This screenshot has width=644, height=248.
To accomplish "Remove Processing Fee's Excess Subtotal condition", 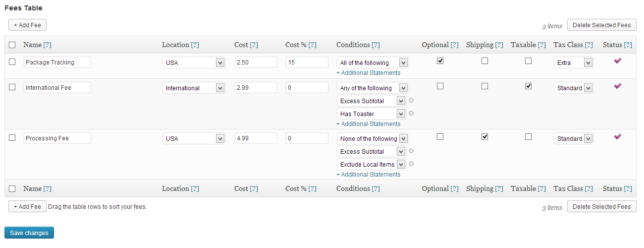I will (411, 151).
